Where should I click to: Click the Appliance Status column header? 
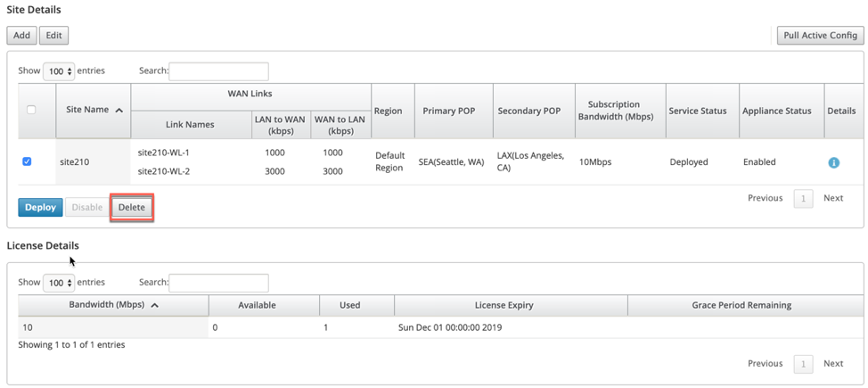pos(781,111)
